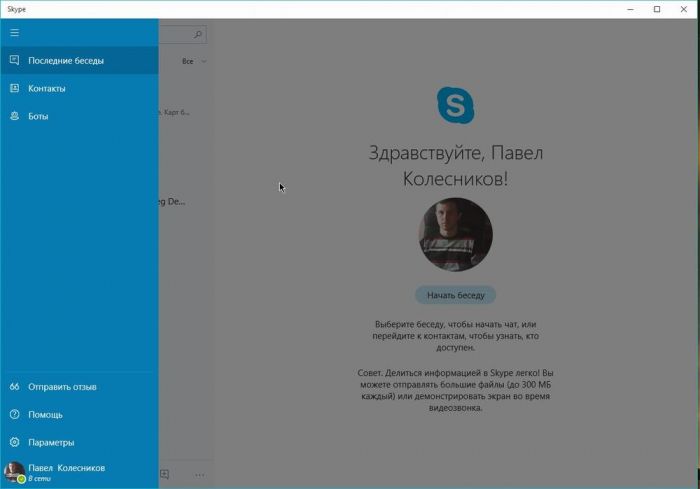
Task: Click the recent conversations chat icon
Action: tap(14, 61)
